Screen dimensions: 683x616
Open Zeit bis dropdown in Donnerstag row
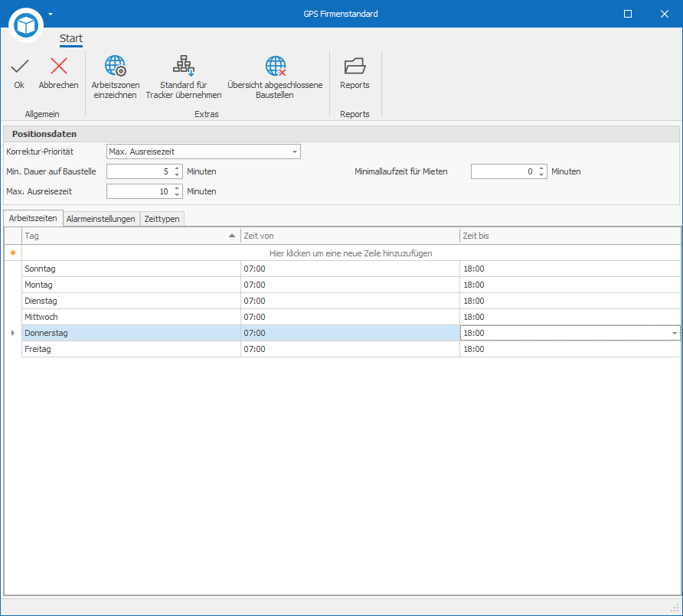[675, 333]
